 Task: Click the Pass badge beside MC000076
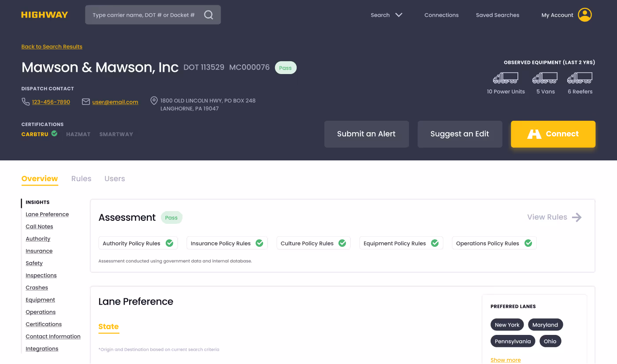pyautogui.click(x=286, y=68)
